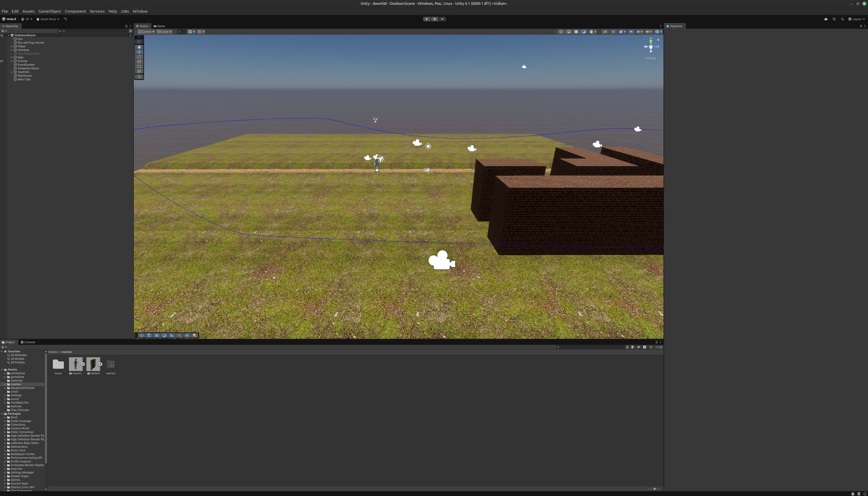Select the Rect transform tool
Viewport: 868px width, 496px height.
[x=139, y=66]
